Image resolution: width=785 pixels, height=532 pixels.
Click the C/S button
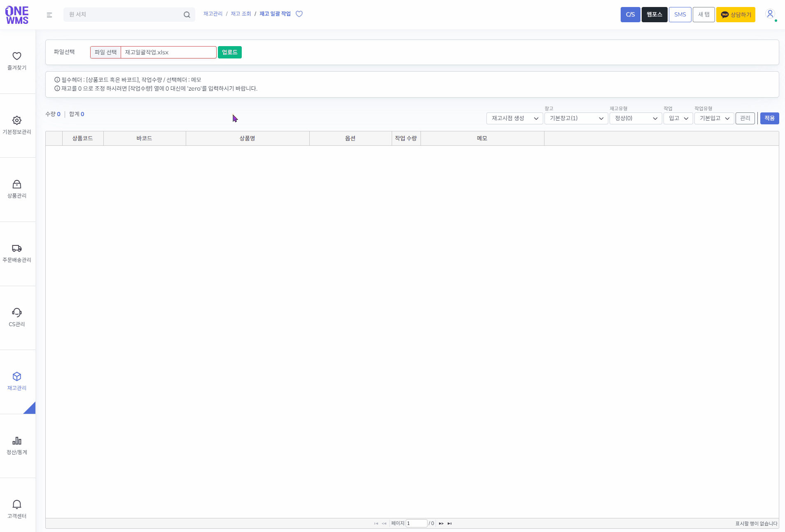[630, 14]
